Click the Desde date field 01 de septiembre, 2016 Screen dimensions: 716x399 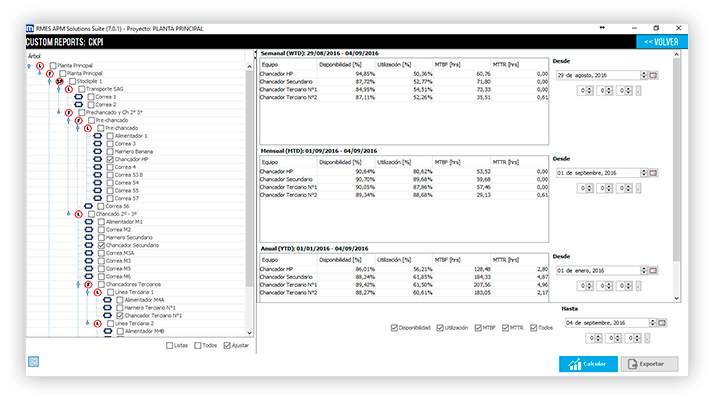point(598,173)
